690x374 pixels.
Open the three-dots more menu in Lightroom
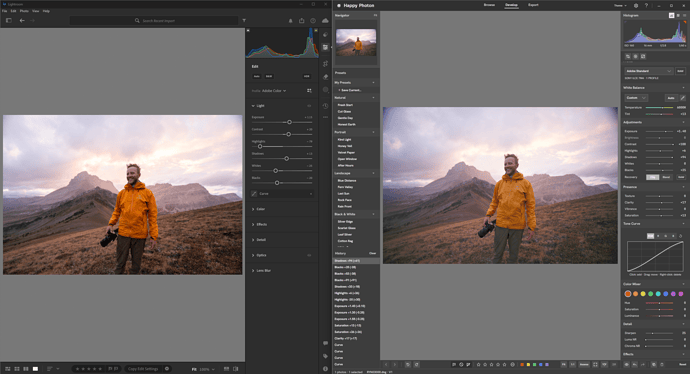325,117
